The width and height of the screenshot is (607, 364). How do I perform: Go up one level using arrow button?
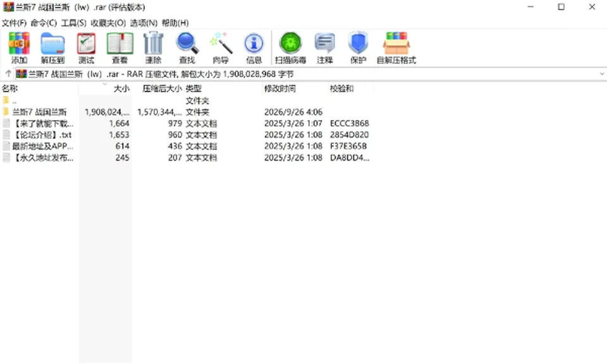(x=8, y=73)
